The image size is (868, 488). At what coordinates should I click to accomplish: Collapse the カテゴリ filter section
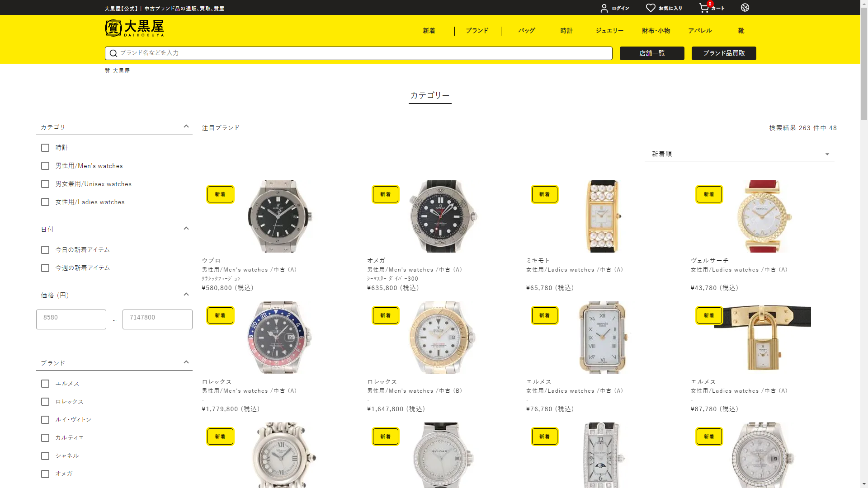[186, 127]
